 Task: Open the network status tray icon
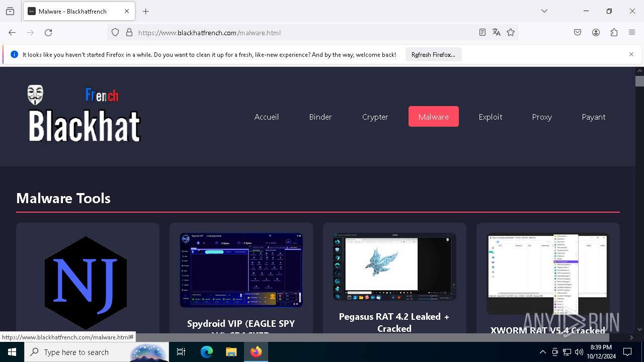coord(567,352)
